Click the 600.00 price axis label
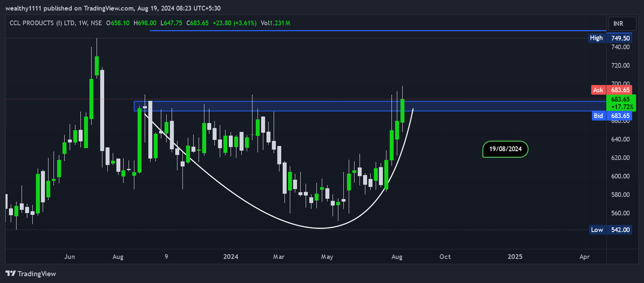The height and width of the screenshot is (283, 644). 619,176
